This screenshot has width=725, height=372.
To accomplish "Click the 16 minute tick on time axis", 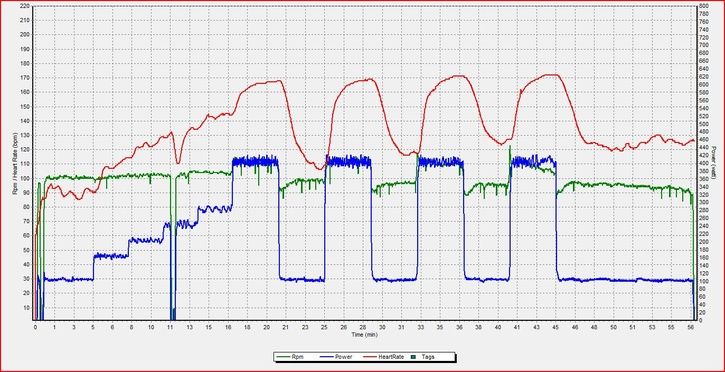I will [228, 327].
